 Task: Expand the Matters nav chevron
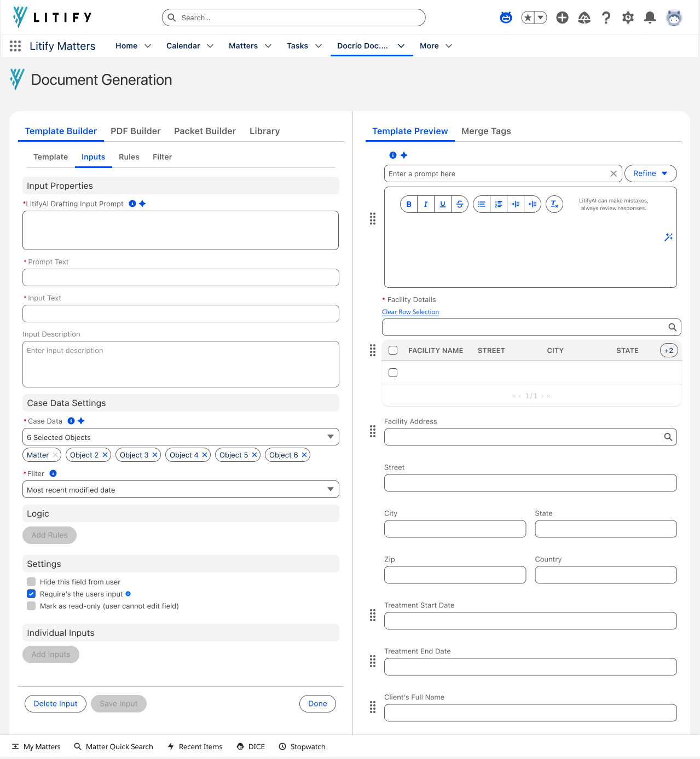click(268, 46)
